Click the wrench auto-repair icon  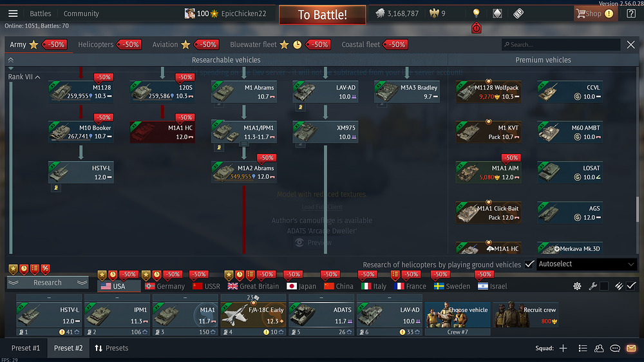(x=592, y=286)
